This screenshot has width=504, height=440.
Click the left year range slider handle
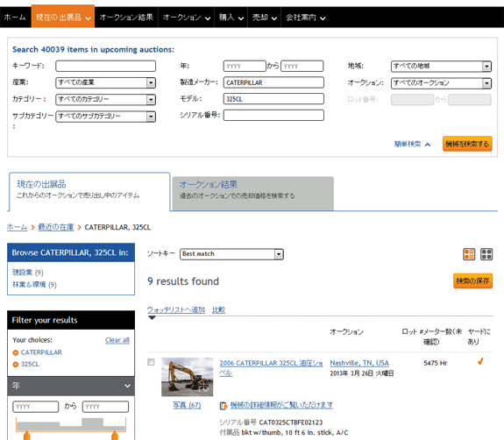click(x=26, y=435)
